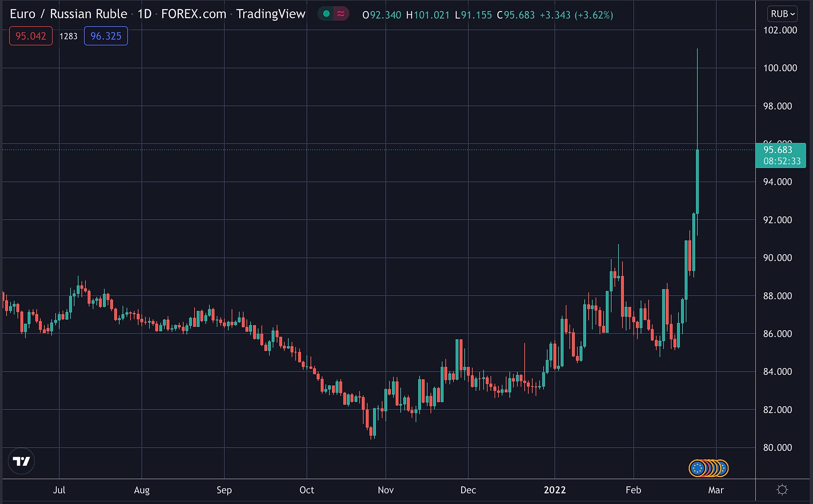Click the current price label 95.683 on scale
The height and width of the screenshot is (504, 813).
[x=778, y=150]
